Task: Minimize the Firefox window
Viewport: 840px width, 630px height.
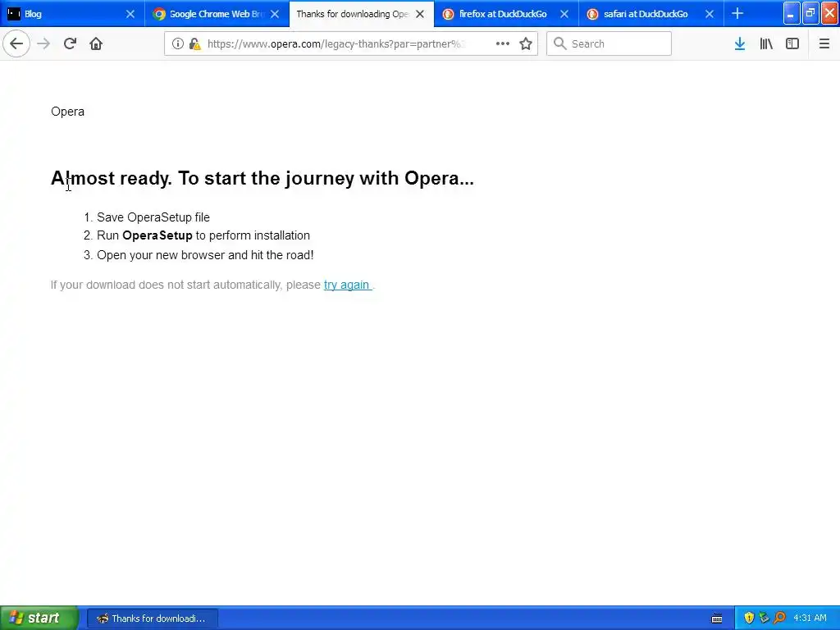Action: pyautogui.click(x=792, y=13)
